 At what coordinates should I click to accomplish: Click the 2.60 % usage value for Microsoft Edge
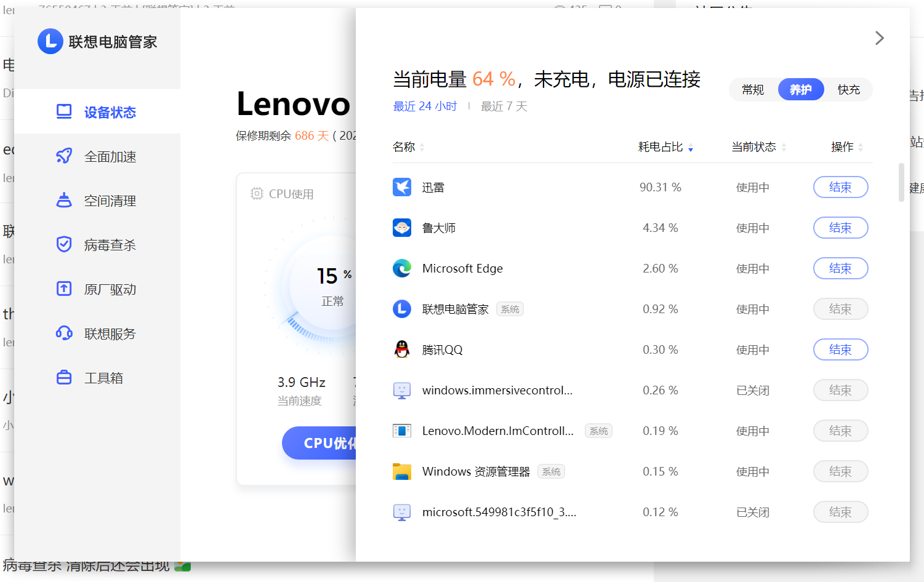click(x=660, y=268)
